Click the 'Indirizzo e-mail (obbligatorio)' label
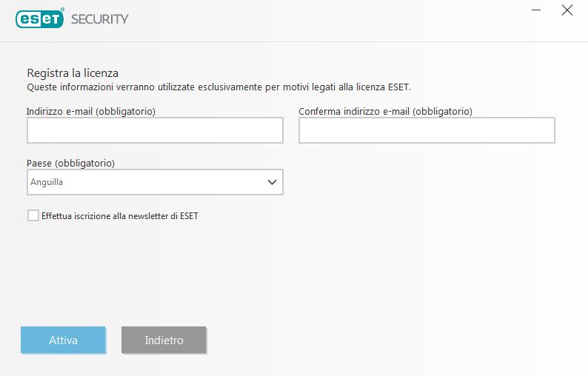Screen dimensions: 588x376 click(96, 111)
